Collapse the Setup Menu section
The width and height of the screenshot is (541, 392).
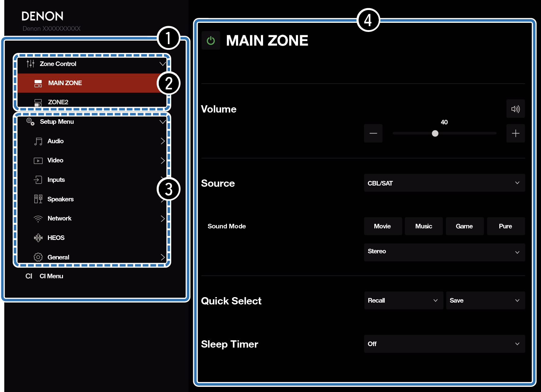tap(163, 122)
